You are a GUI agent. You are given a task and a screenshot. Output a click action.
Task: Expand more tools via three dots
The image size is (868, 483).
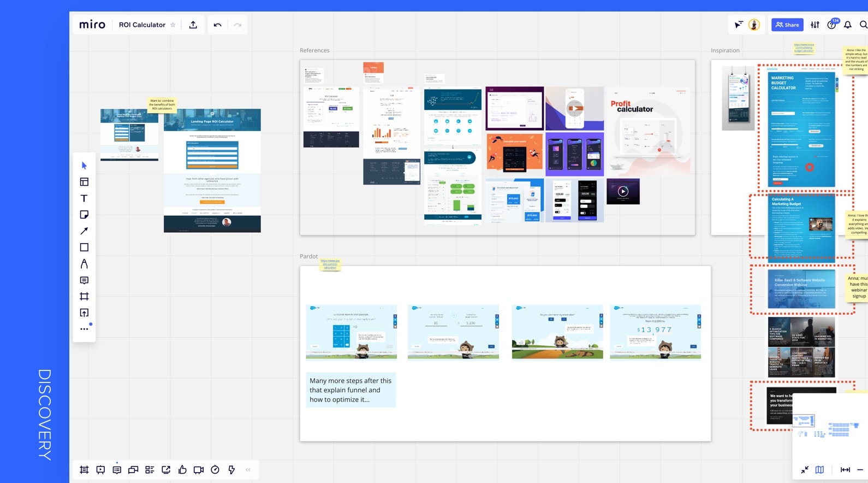point(84,329)
